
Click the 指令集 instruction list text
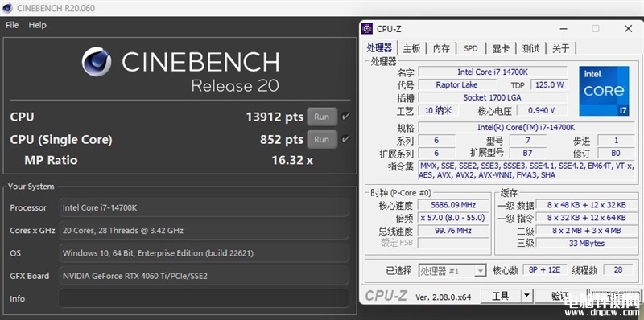coord(526,170)
